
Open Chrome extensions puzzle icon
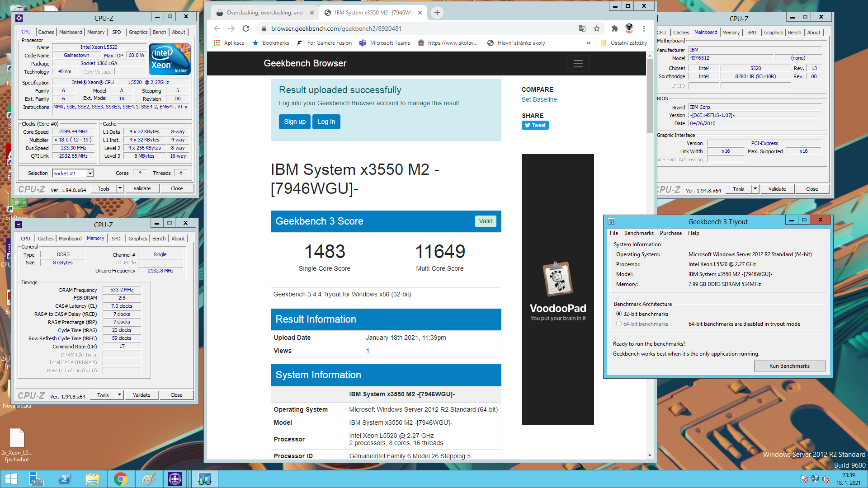pyautogui.click(x=614, y=28)
